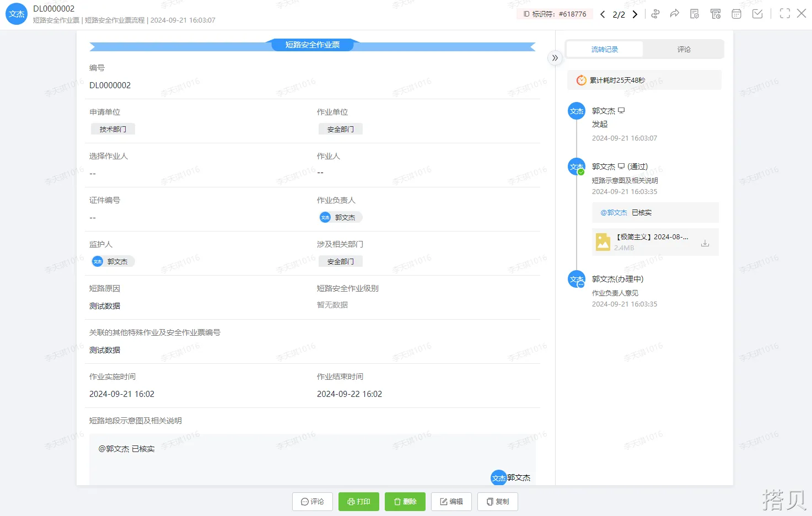Open the 【极简主义】 image attachment thumbnail
The height and width of the screenshot is (516, 812).
coord(603,242)
